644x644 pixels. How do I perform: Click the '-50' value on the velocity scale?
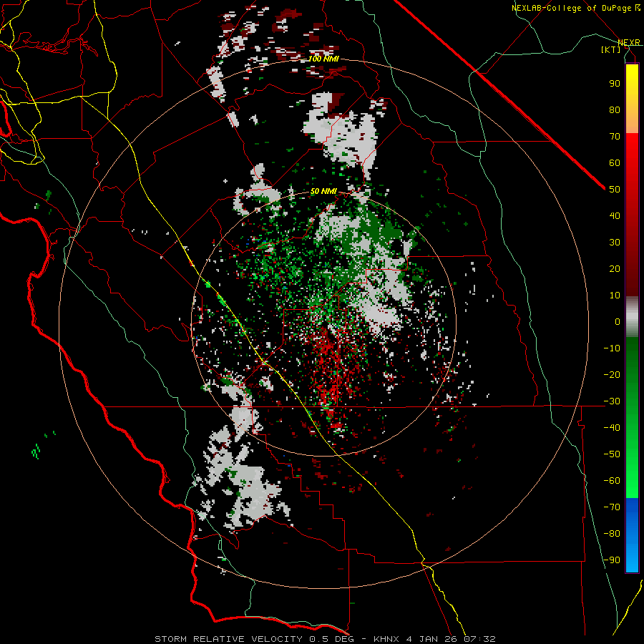point(612,454)
